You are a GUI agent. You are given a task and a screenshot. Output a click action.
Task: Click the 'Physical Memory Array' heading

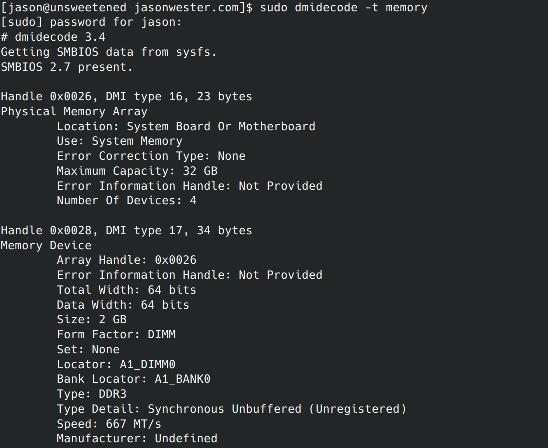point(74,111)
